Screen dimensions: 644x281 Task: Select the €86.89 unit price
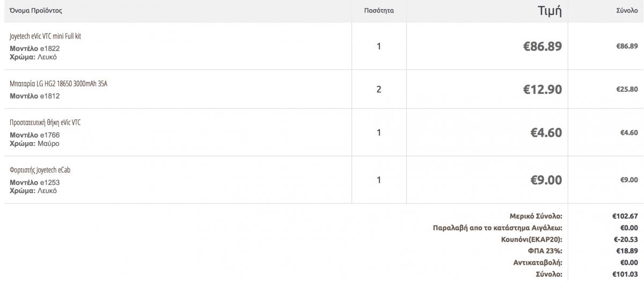click(x=543, y=46)
